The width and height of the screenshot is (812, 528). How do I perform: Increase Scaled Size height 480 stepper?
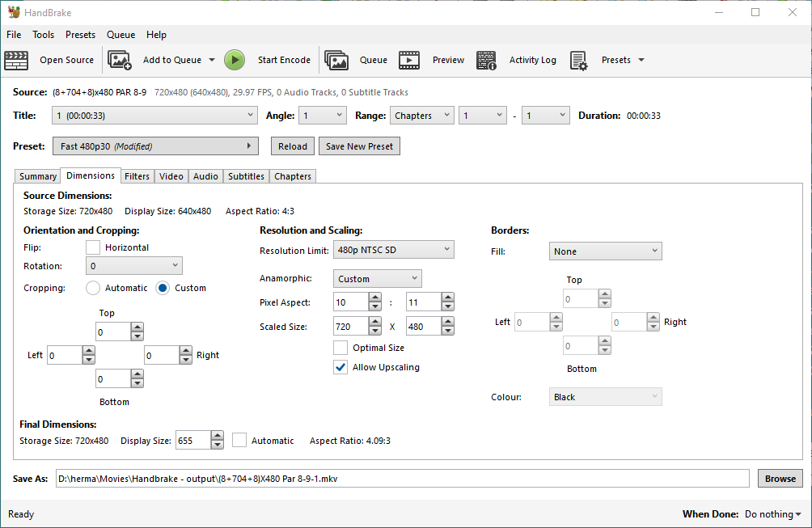(448, 322)
